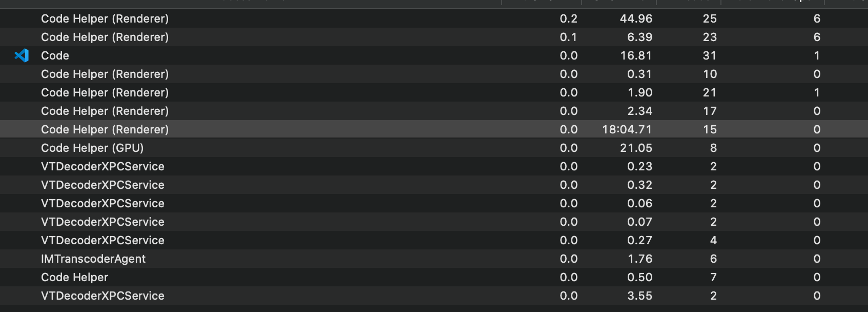The height and width of the screenshot is (312, 868).
Task: Select the Code process row
Action: (x=205, y=55)
